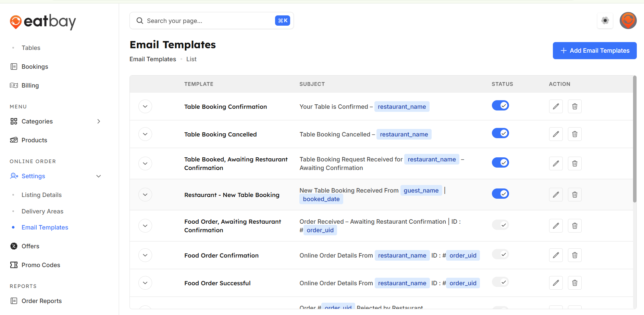Screen dimensions: 644x315
Task: Trash the Restaurant - New Table Booking template
Action: pyautogui.click(x=574, y=195)
